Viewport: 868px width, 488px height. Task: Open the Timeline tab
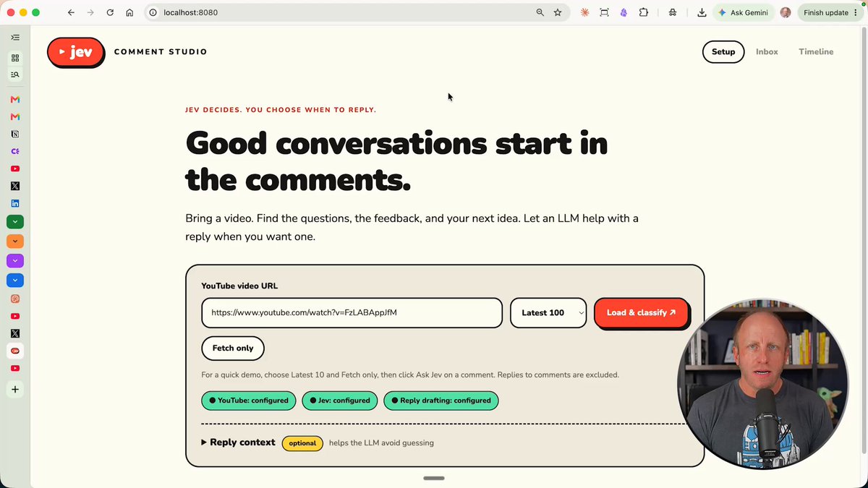pos(816,52)
